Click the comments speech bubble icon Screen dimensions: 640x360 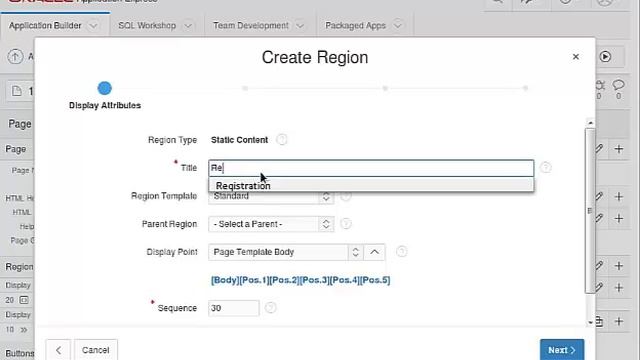point(618,85)
